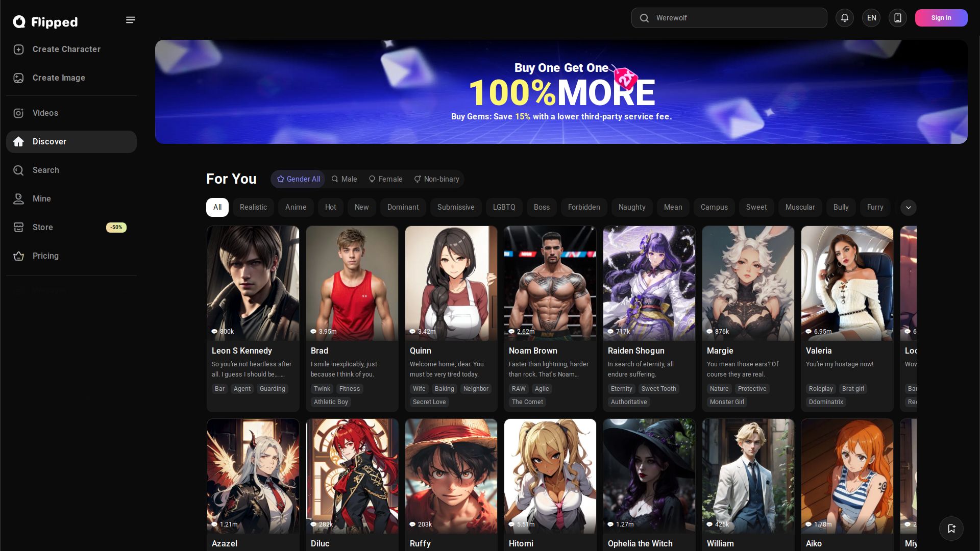Image resolution: width=980 pixels, height=551 pixels.
Task: Open the Leon S Kennedy character thumbnail
Action: point(253,284)
